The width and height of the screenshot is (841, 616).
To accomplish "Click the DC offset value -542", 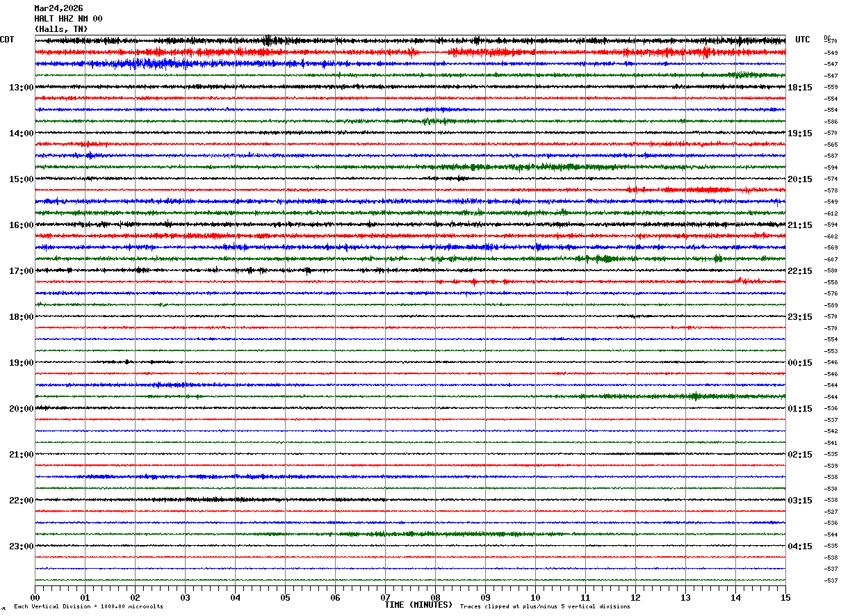I will pyautogui.click(x=831, y=431).
